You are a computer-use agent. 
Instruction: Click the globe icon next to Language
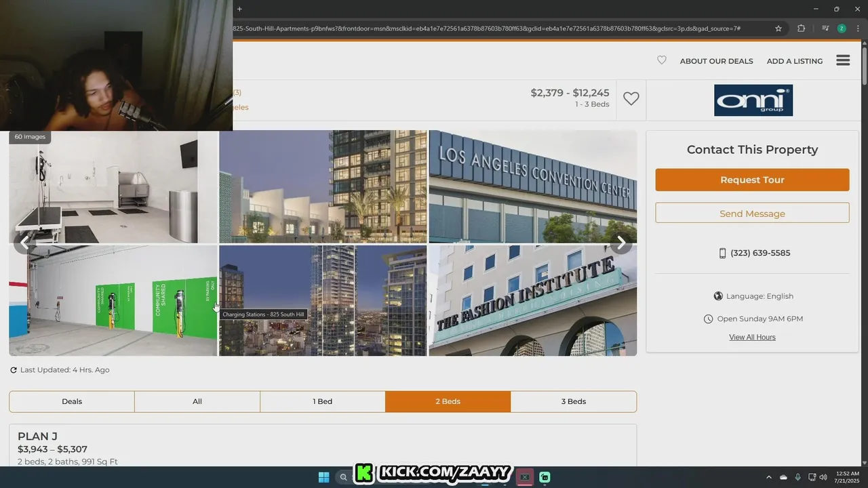tap(718, 296)
